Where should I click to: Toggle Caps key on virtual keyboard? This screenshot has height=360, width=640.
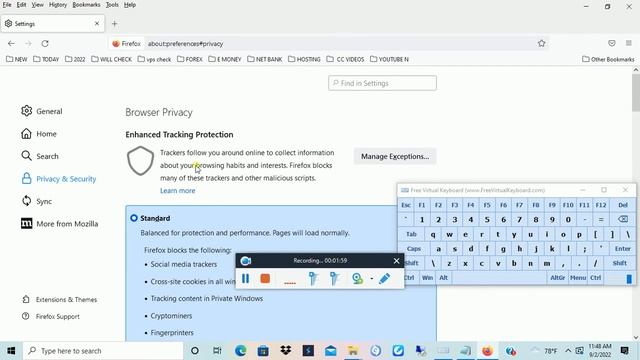(414, 249)
